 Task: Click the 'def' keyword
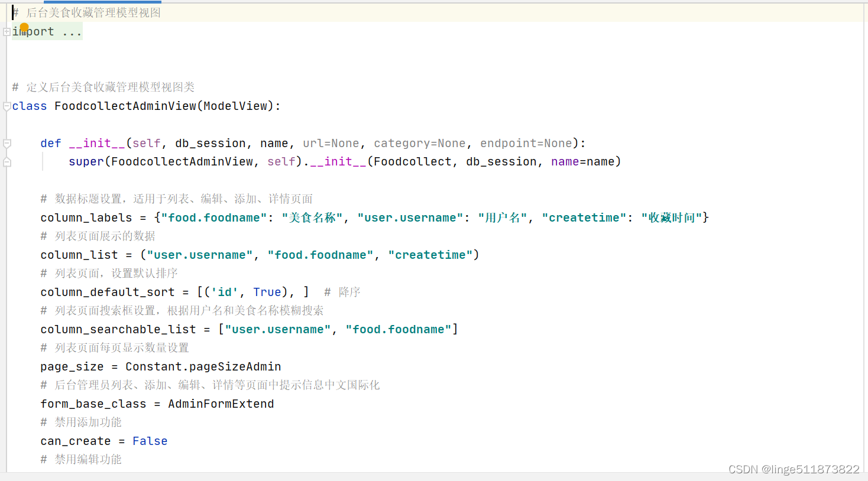[51, 144]
